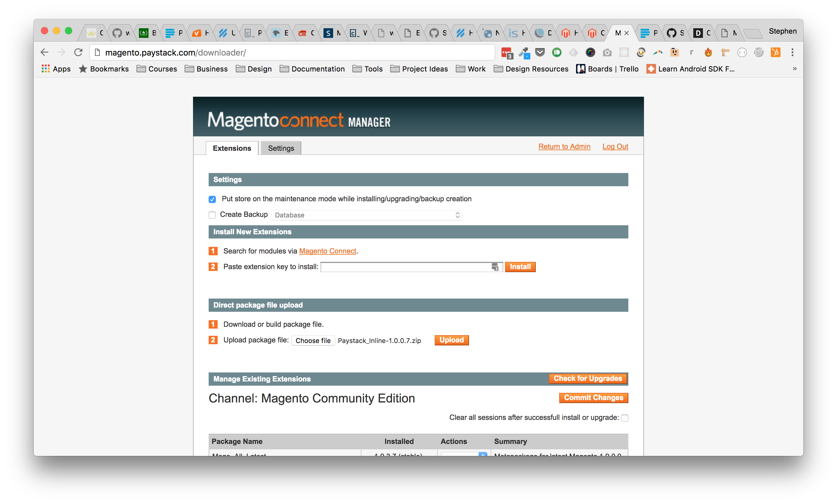Expand the Project Ideas bookmark folder

(419, 69)
